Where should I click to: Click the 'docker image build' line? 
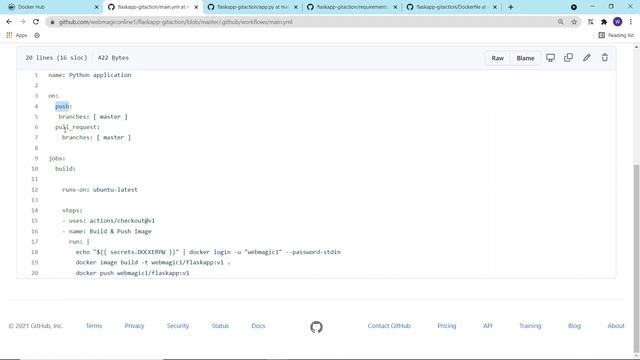pyautogui.click(x=153, y=262)
